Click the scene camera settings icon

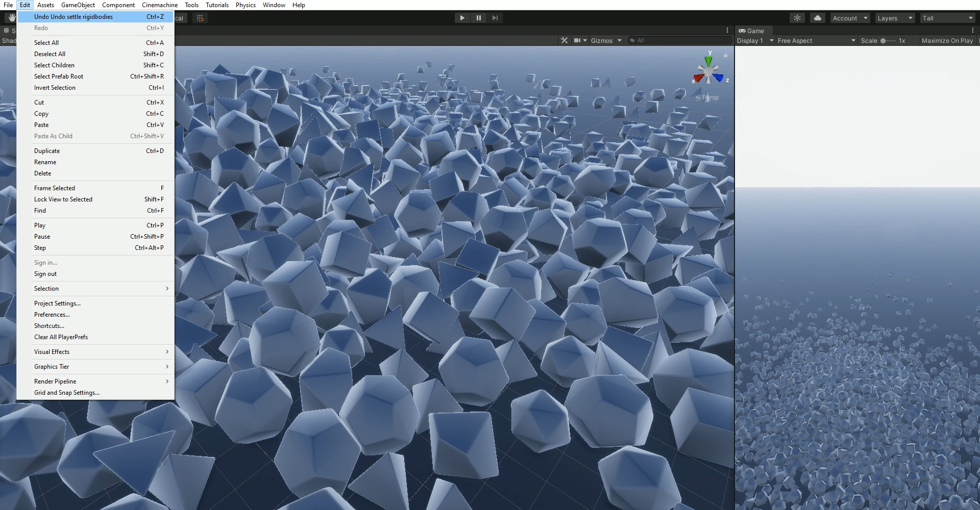pyautogui.click(x=577, y=40)
